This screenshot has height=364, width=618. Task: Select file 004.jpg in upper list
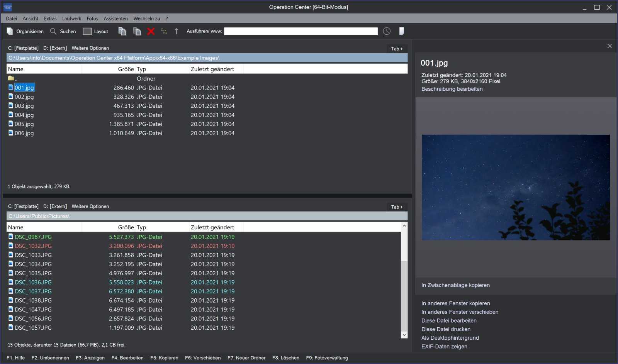coord(24,115)
